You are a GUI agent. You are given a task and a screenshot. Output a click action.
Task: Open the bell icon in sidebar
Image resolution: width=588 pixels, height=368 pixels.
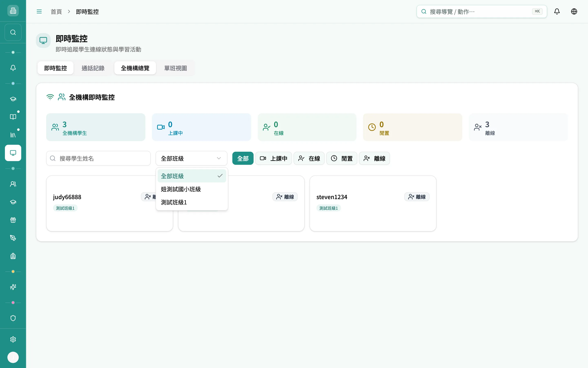[x=13, y=68]
